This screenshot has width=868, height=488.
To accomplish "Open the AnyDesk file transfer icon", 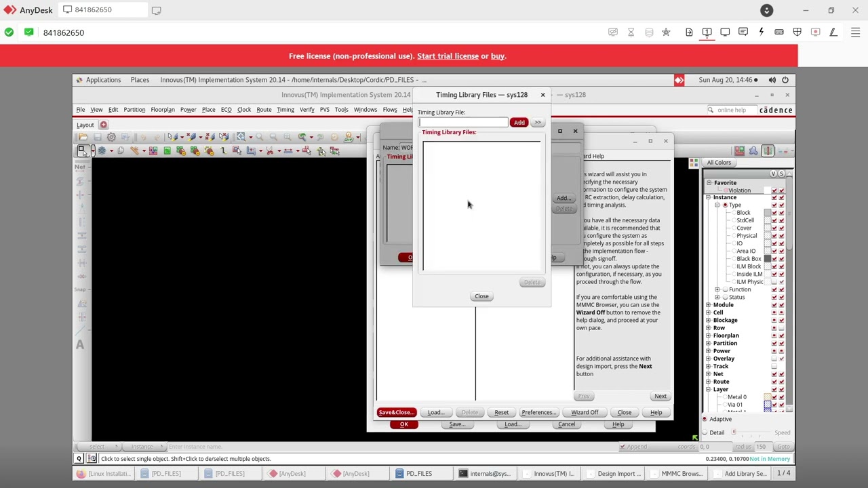I will point(689,32).
